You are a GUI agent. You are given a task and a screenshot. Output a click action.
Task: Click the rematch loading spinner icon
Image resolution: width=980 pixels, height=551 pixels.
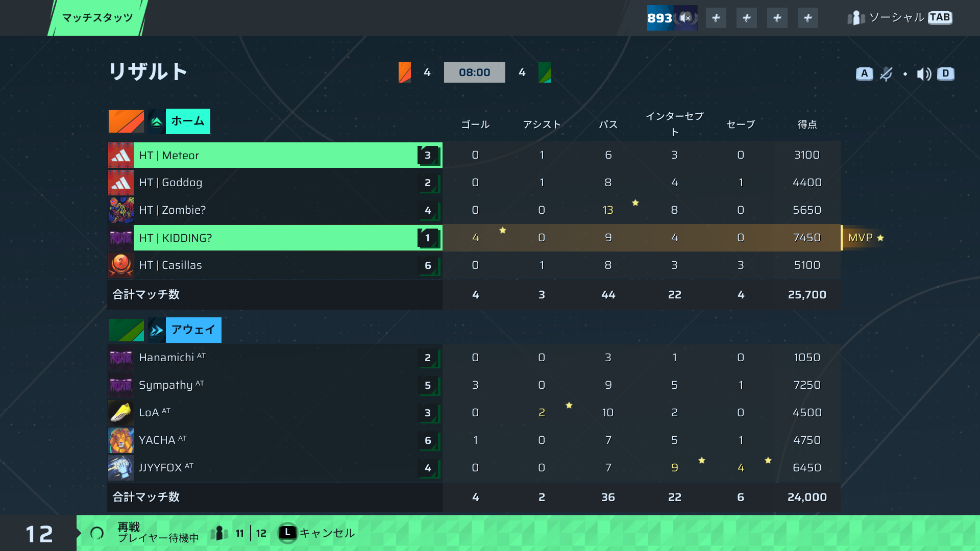tap(97, 534)
